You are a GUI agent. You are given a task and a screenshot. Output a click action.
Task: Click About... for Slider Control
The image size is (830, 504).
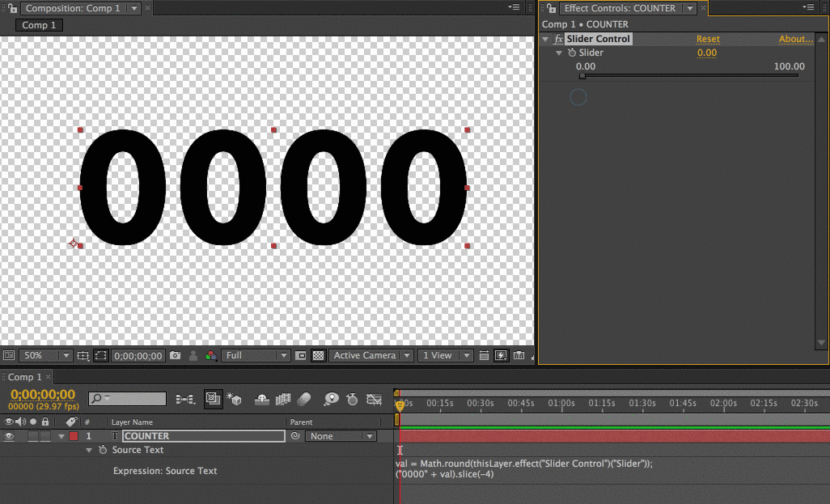[x=795, y=39]
